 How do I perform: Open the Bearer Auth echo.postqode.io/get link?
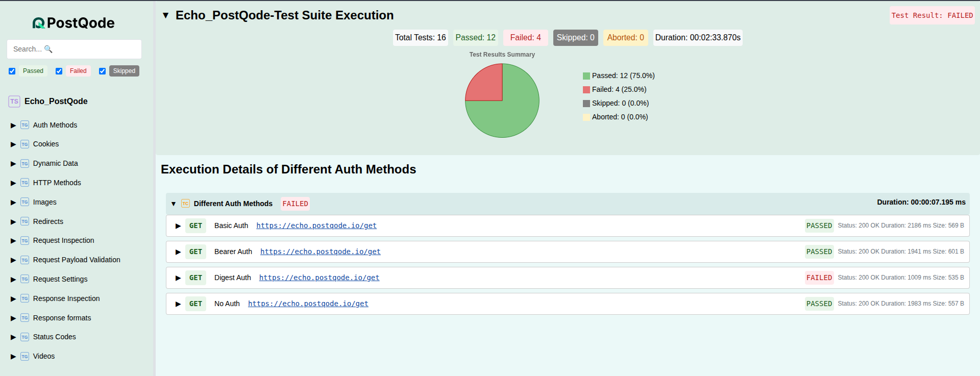[321, 252]
